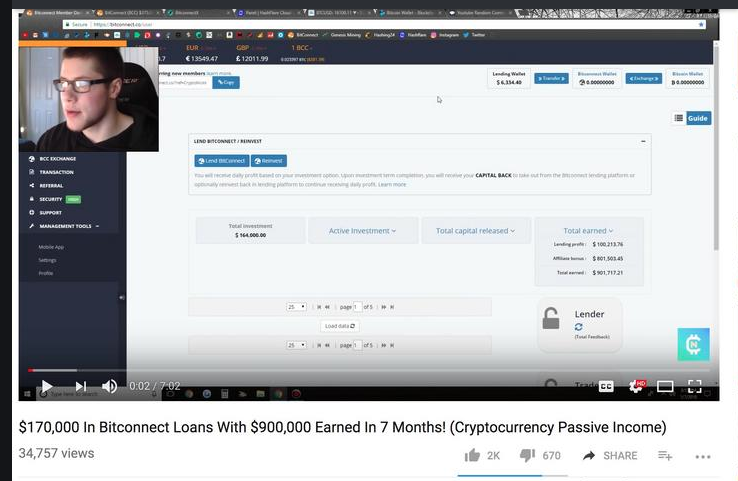Like the video with thumbs up
Image resolution: width=738 pixels, height=481 pixels.
[472, 455]
